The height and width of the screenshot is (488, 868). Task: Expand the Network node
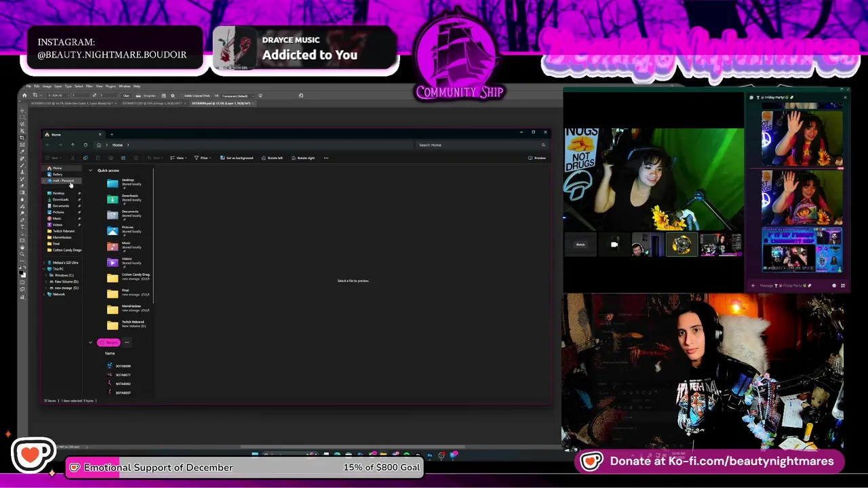tap(44, 294)
